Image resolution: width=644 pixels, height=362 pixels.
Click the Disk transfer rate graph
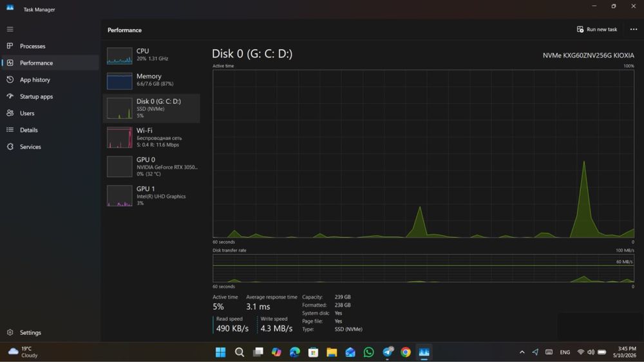424,269
